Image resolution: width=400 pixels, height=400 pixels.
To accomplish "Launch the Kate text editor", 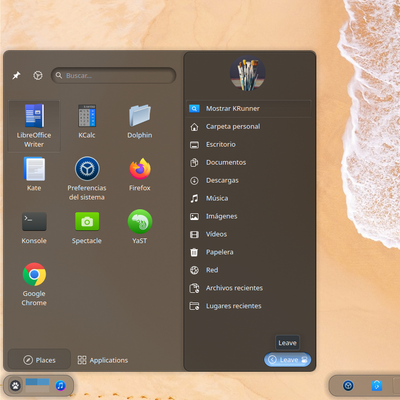I will 34,174.
